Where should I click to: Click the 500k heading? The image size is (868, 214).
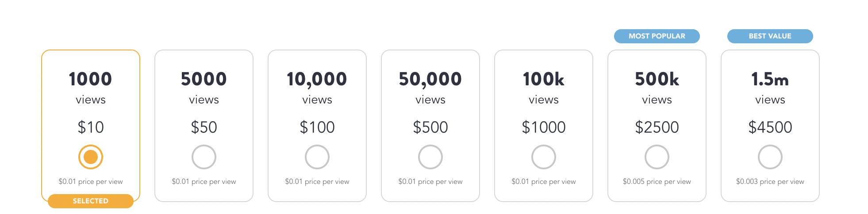pos(657,80)
